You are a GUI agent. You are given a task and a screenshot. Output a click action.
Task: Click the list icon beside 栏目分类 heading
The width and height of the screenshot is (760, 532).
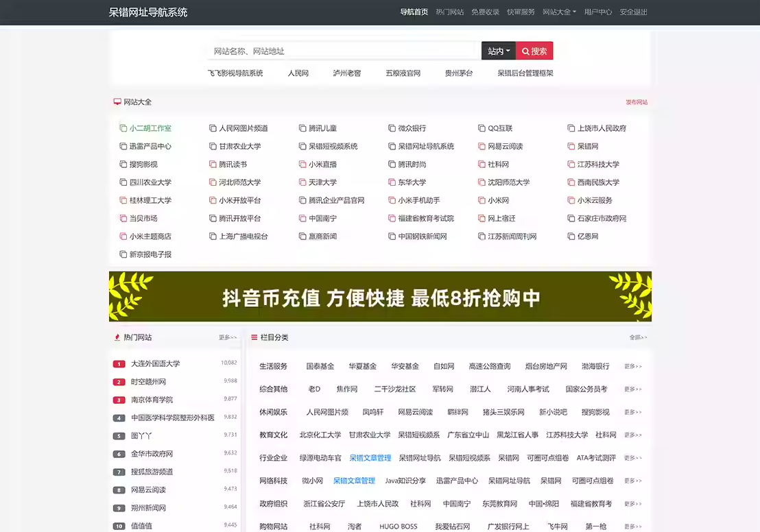click(x=254, y=337)
